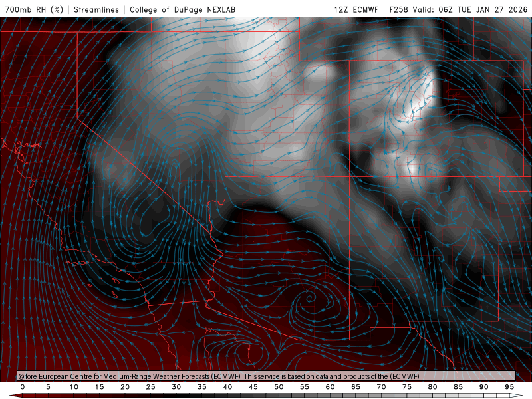The width and height of the screenshot is (532, 399).
Task: Click the 45 value on color scale
Action: point(253,387)
